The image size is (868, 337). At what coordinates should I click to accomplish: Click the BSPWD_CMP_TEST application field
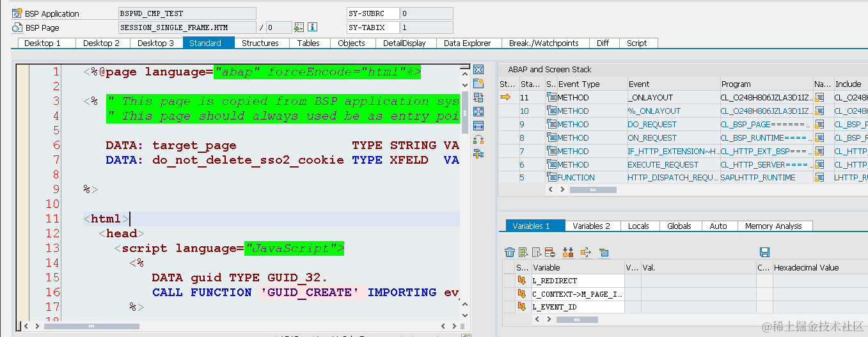187,13
